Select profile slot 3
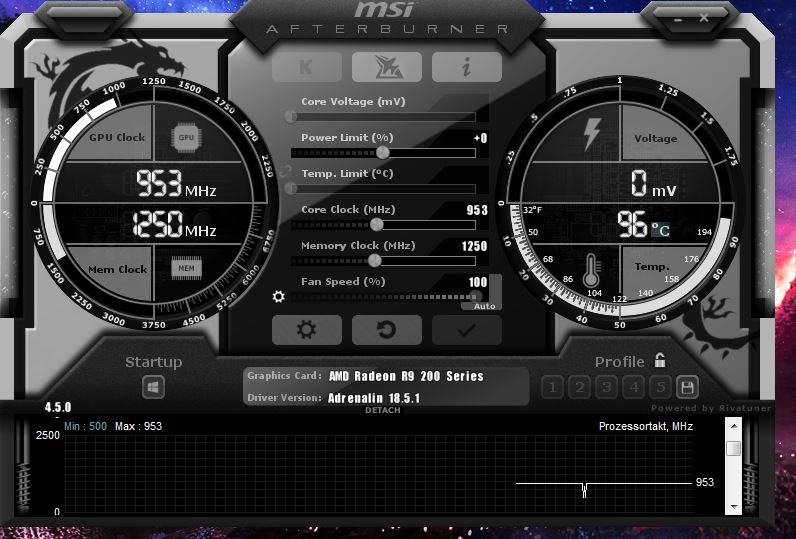The image size is (796, 539). click(607, 387)
